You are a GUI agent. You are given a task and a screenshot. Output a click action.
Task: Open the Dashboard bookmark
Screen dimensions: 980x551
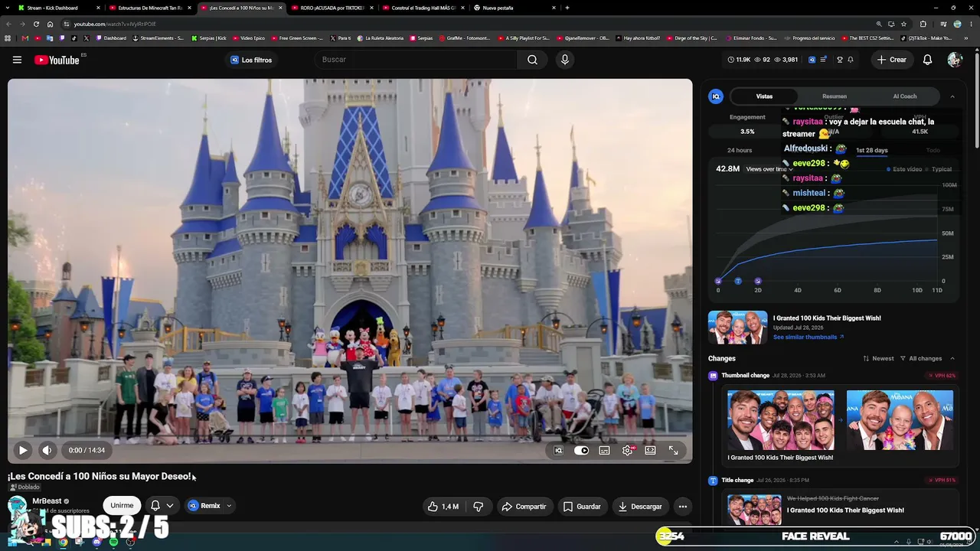112,38
